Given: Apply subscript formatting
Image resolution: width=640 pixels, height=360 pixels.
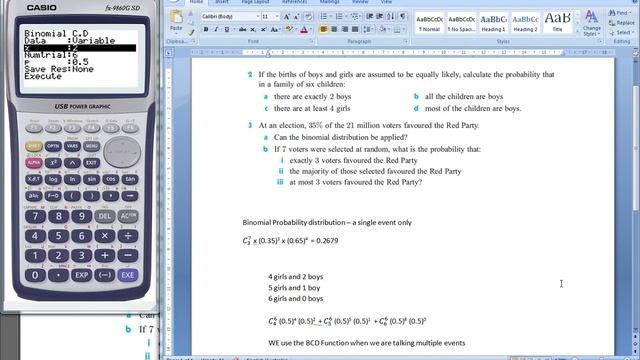Looking at the screenshot, I should (x=253, y=29).
